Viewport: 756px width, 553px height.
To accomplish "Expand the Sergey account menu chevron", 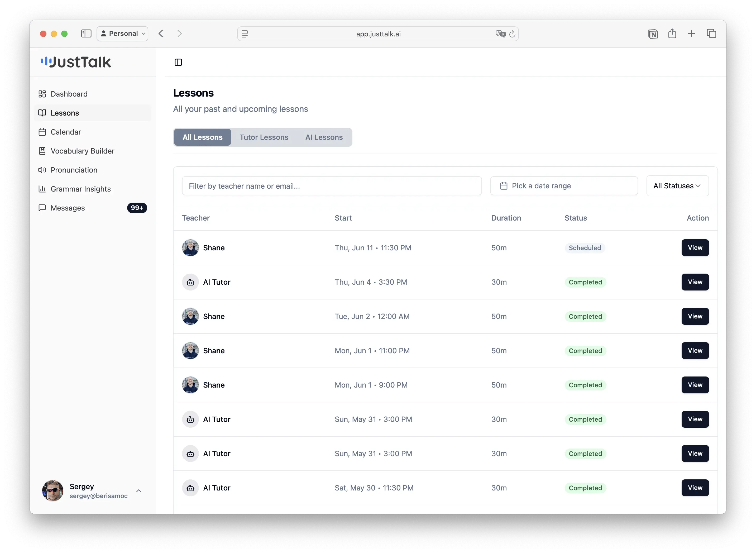I will (138, 491).
